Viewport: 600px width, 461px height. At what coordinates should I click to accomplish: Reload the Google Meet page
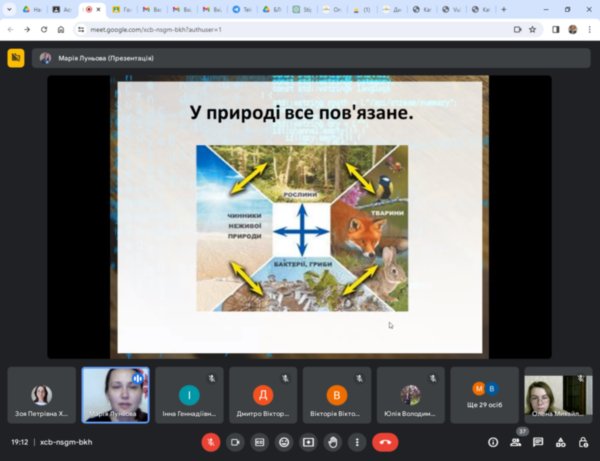coord(45,29)
